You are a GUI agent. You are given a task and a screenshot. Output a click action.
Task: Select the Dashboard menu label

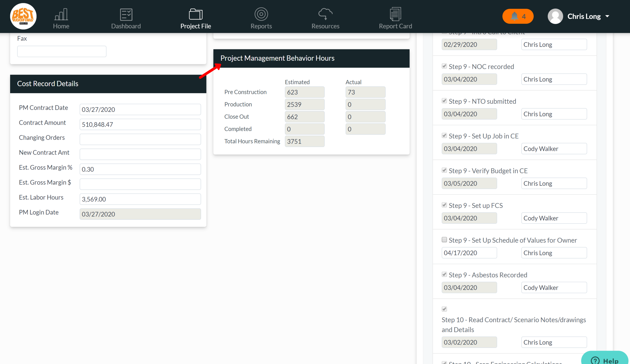click(126, 26)
